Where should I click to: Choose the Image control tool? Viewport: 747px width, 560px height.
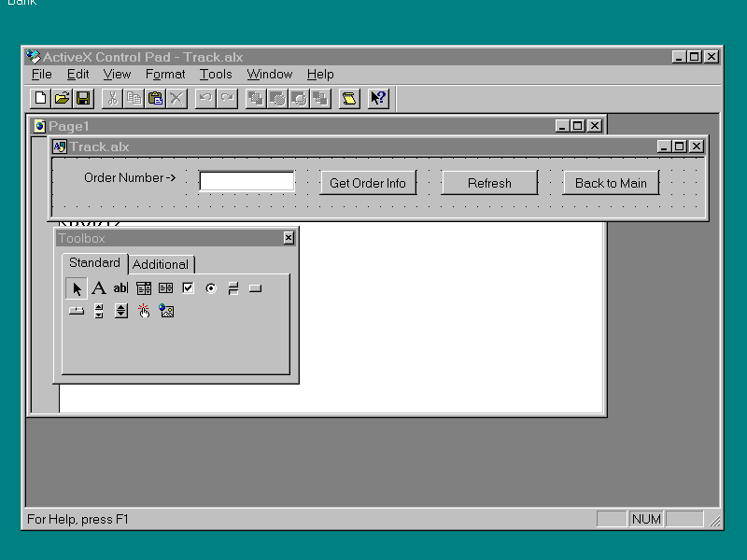point(166,311)
